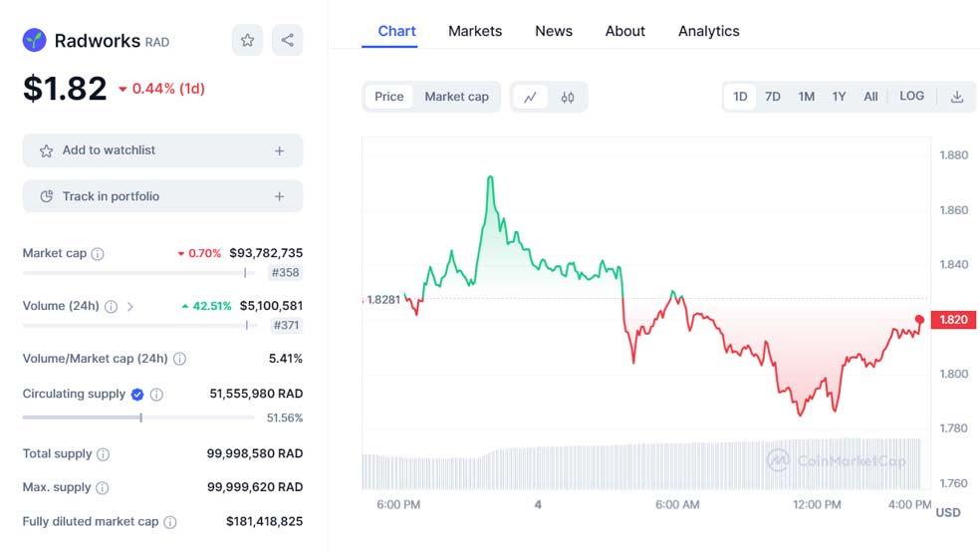The height and width of the screenshot is (552, 980).
Task: Enable LOG scale on chart
Action: click(911, 97)
